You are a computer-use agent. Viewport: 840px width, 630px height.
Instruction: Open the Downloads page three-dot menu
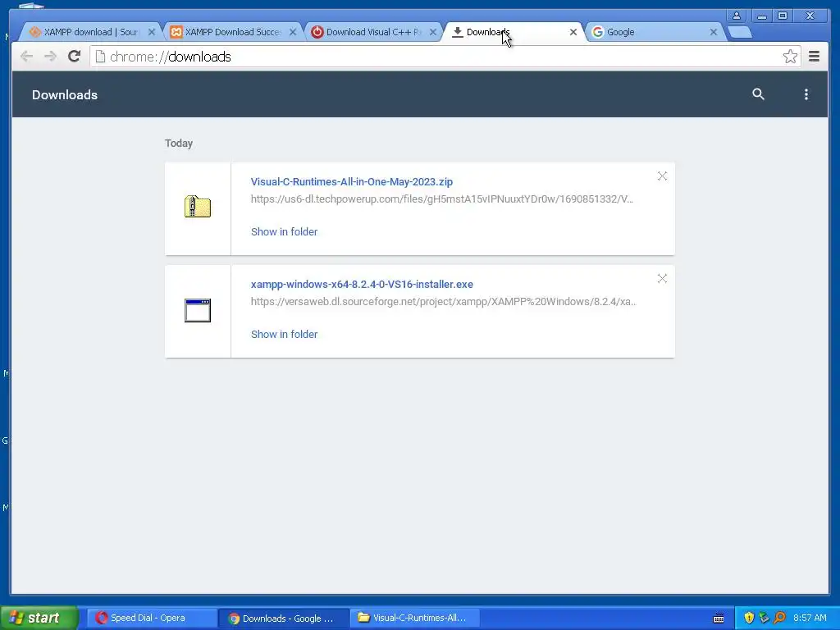click(806, 94)
